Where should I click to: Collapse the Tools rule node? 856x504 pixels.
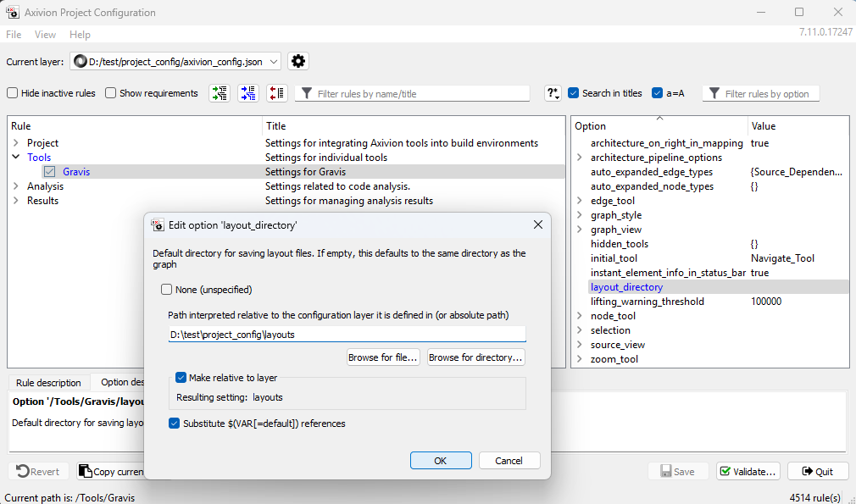tap(16, 157)
